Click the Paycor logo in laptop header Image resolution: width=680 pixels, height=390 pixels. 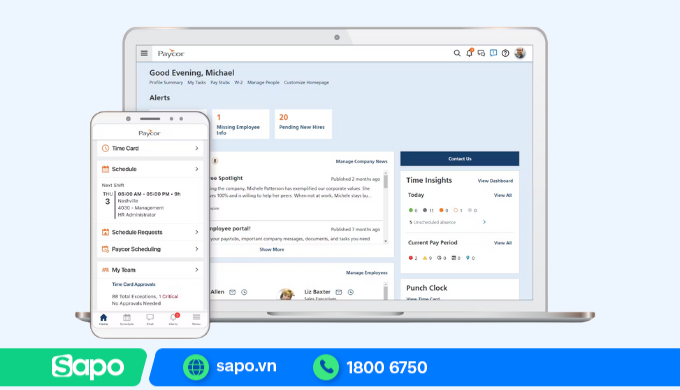click(171, 53)
